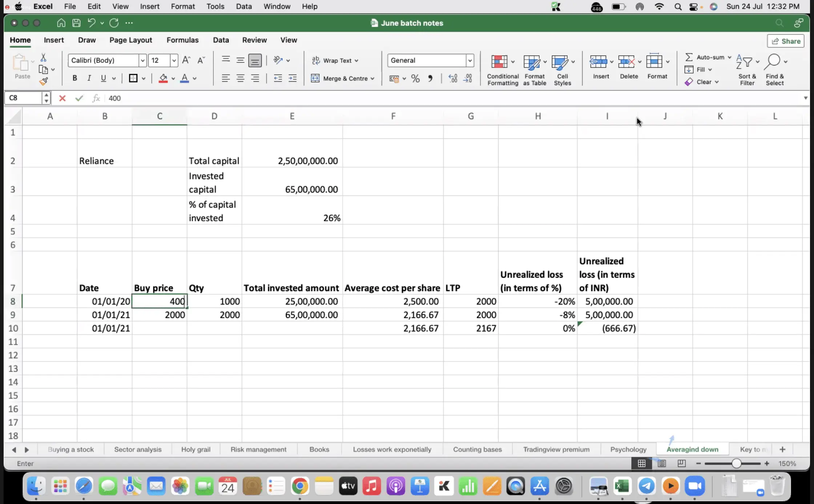Click the Share button
814x504 pixels.
pos(786,41)
